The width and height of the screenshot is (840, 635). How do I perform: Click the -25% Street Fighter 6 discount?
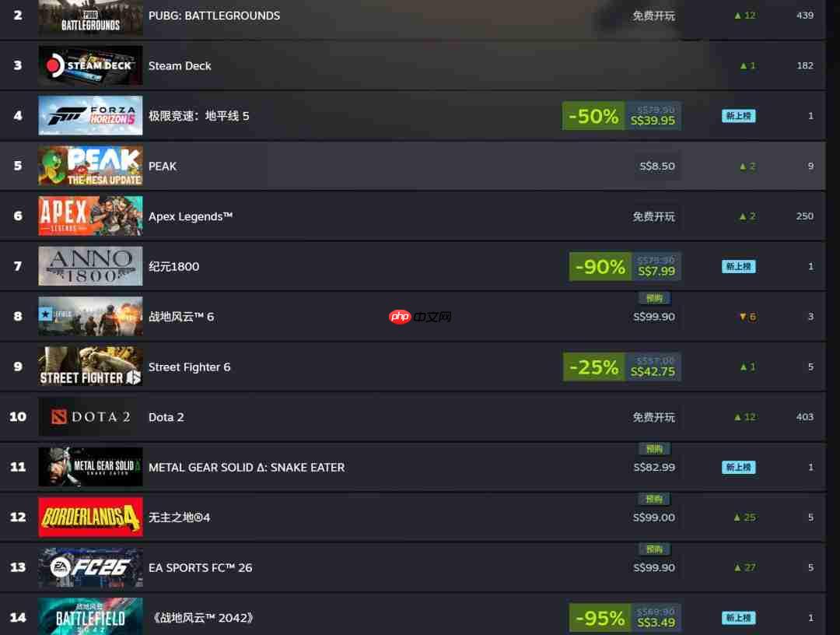(622, 367)
